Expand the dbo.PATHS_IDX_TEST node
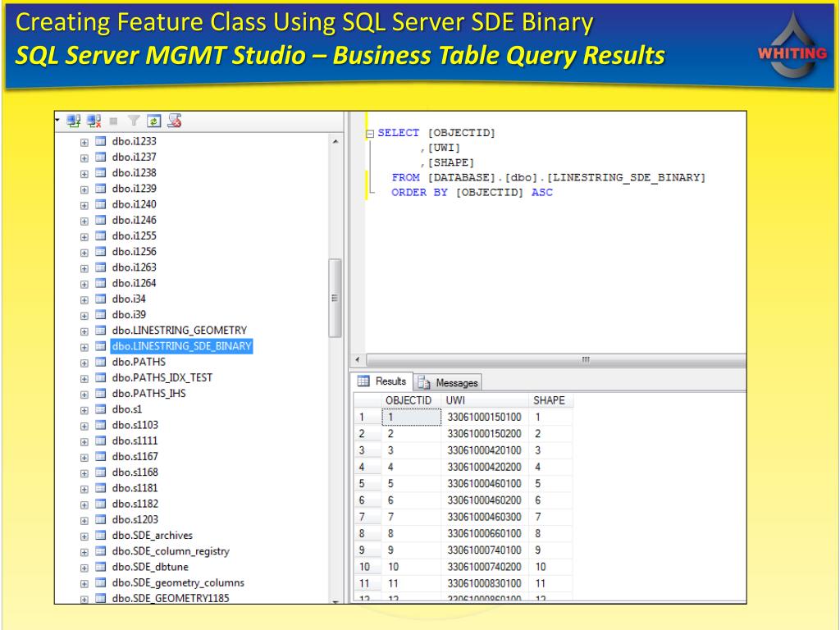Viewport: 840px width, 630px height. coord(84,379)
